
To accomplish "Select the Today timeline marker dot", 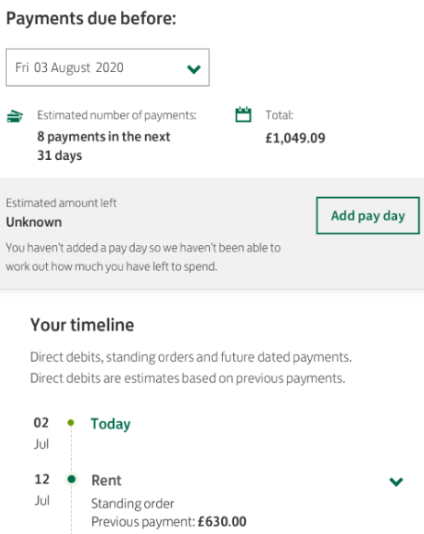I will (x=71, y=423).
